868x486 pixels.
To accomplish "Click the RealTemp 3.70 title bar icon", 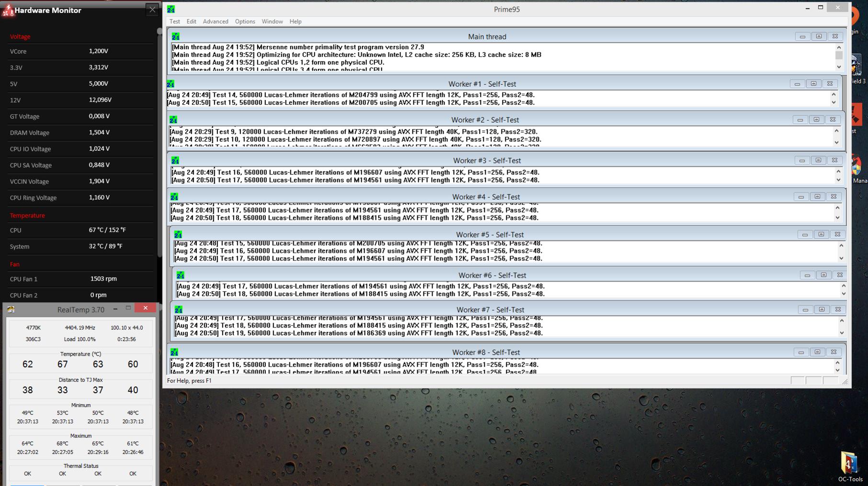I will (x=11, y=310).
